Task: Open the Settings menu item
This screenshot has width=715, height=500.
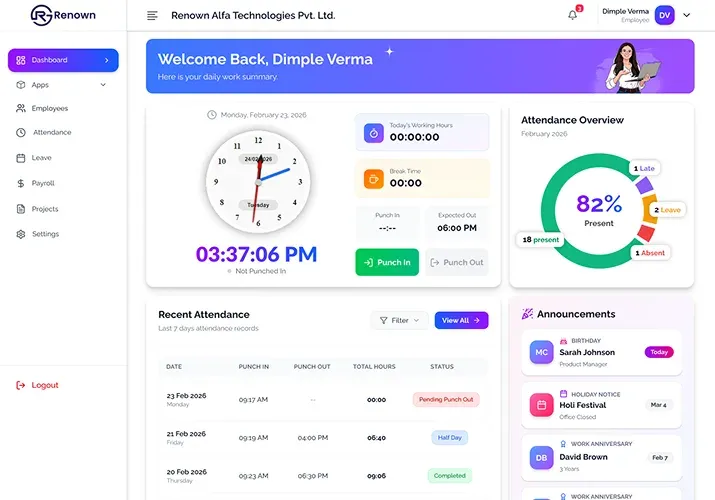Action: (45, 234)
